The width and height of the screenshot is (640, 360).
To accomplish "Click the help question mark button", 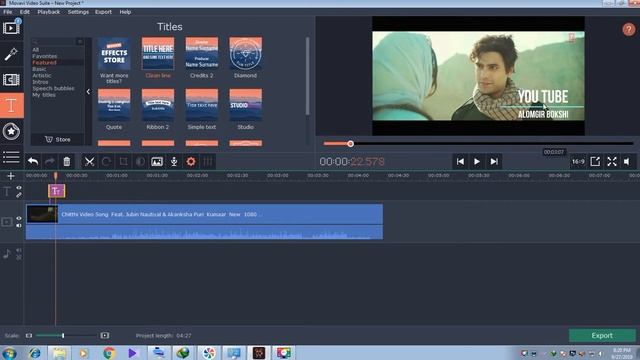I will (629, 29).
